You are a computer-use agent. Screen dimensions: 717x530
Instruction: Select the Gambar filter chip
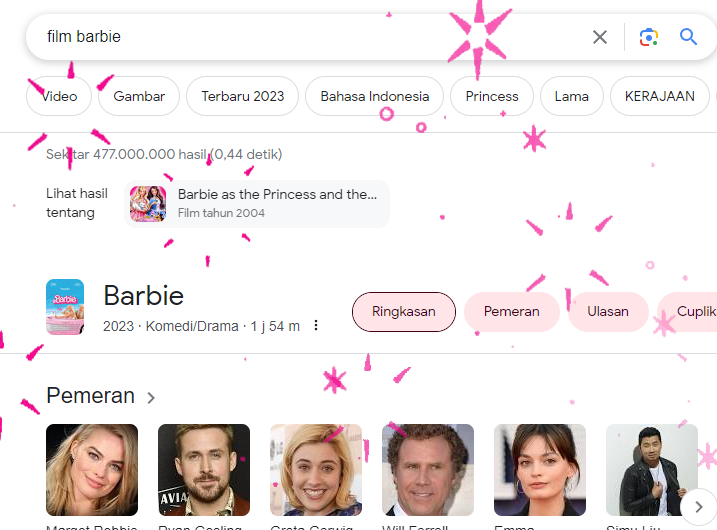click(x=139, y=97)
